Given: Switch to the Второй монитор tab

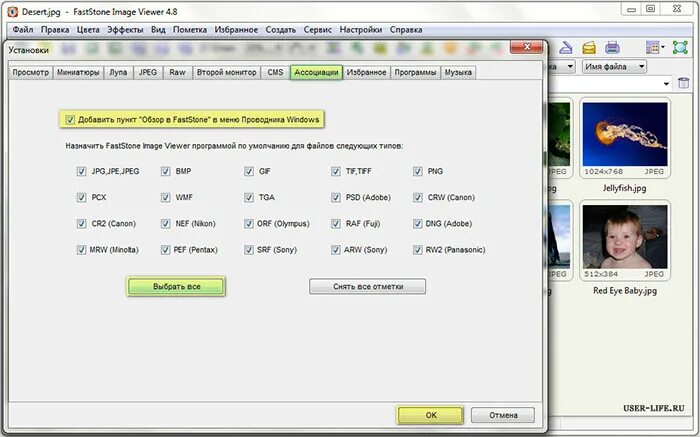Looking at the screenshot, I should pos(227,72).
